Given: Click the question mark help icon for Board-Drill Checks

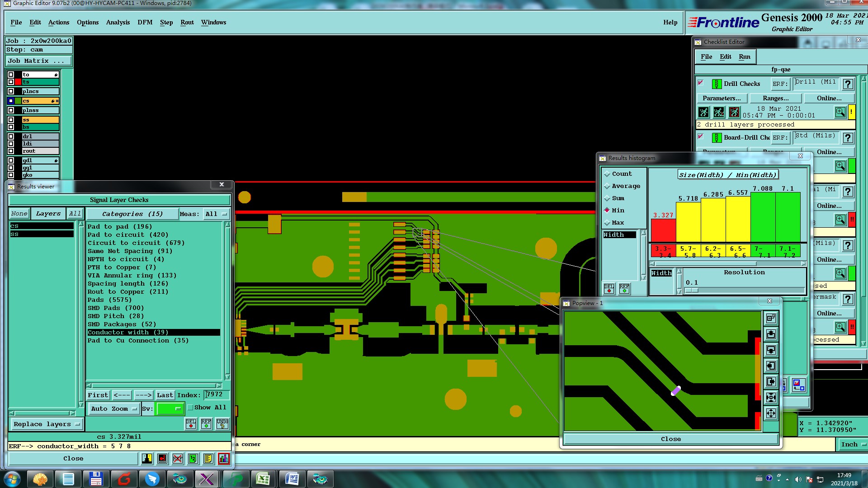Looking at the screenshot, I should click(848, 138).
